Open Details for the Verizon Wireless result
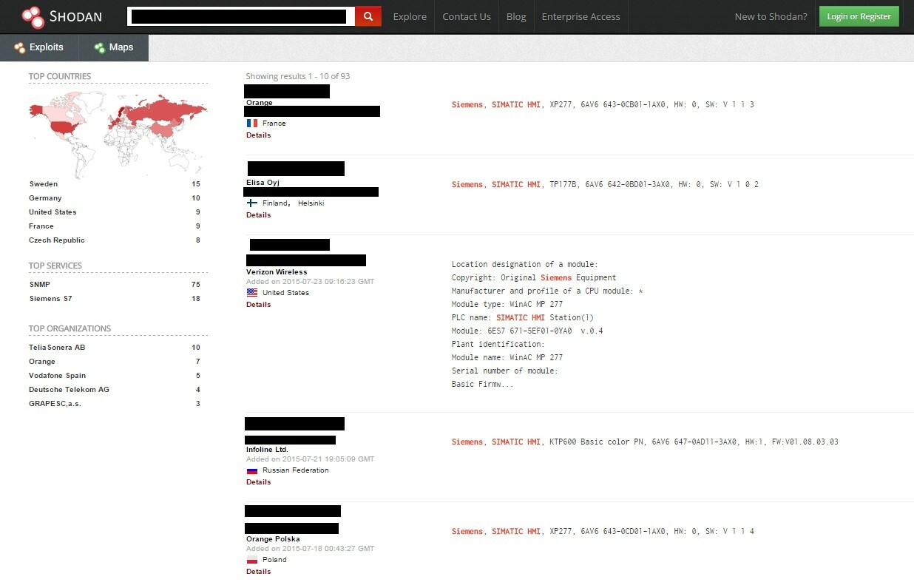This screenshot has height=588, width=914. tap(259, 305)
